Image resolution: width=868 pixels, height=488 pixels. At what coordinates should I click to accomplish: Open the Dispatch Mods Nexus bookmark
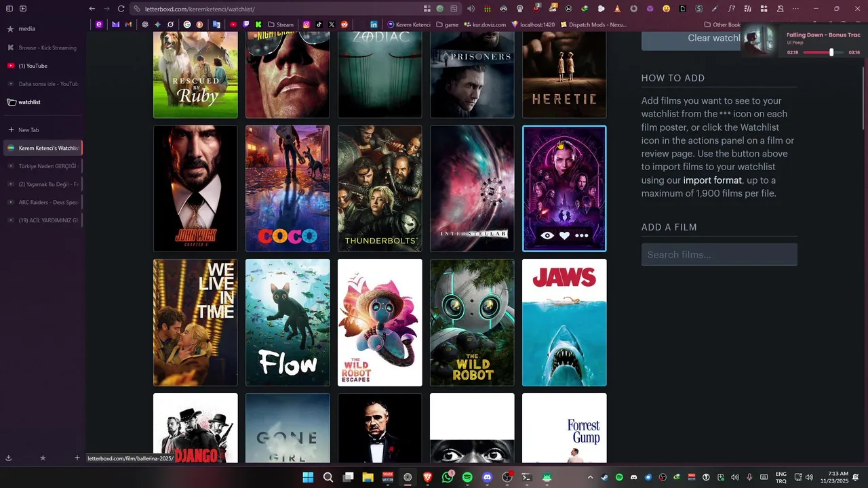(593, 24)
